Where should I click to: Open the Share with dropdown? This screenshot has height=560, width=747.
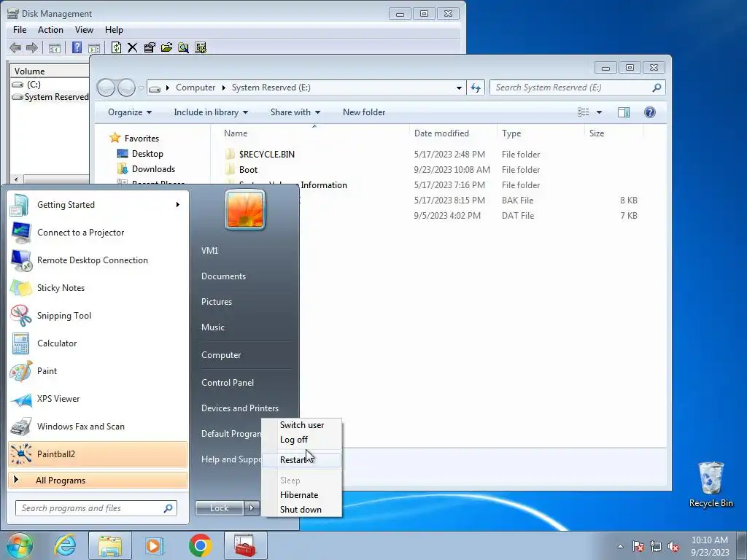[295, 112]
